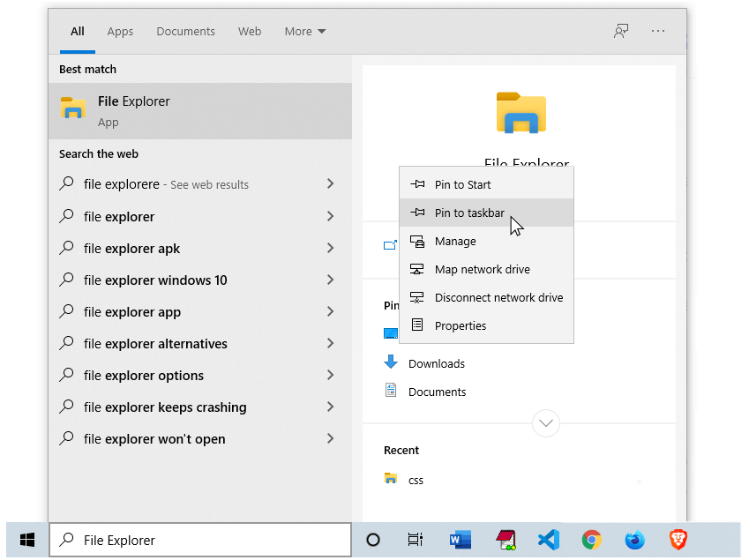Open Documents pinned folder link
The width and height of the screenshot is (749, 560).
[x=437, y=392]
